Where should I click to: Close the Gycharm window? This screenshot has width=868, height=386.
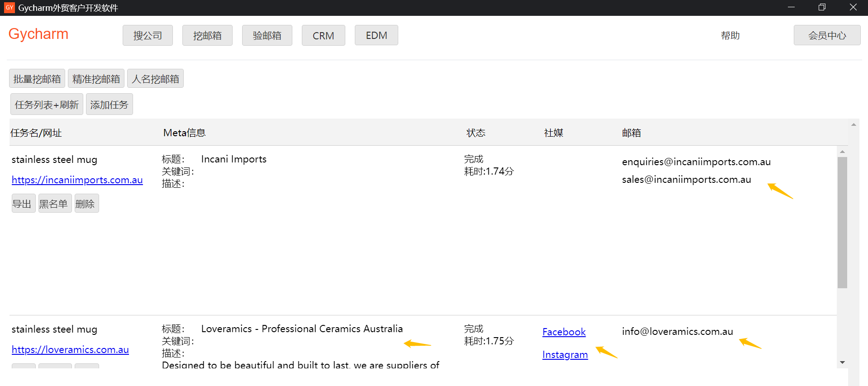[x=853, y=7]
